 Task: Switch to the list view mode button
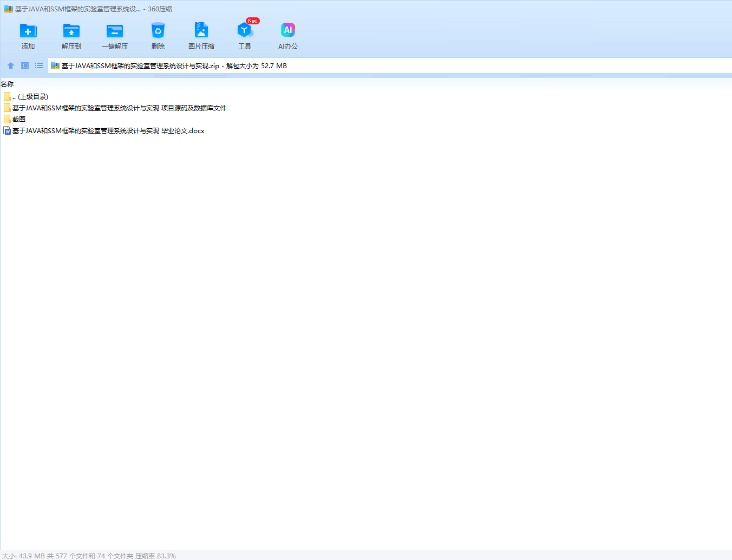[x=39, y=65]
